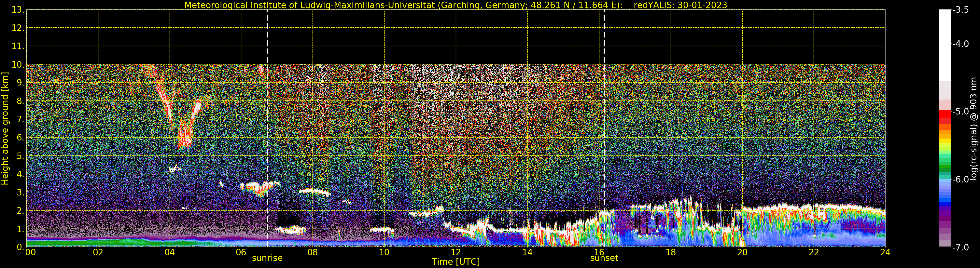Click the '00' time tick label

[30, 252]
